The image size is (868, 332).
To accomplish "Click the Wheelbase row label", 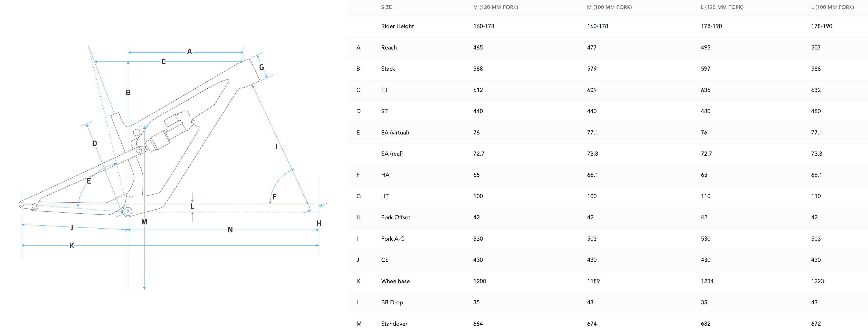I will [395, 281].
